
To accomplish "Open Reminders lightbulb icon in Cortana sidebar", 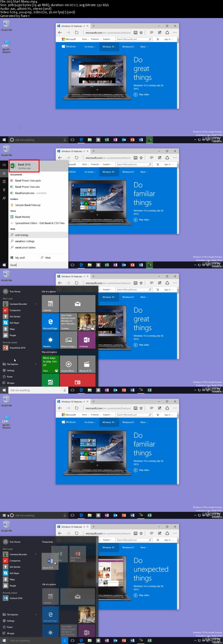I will point(4,190).
